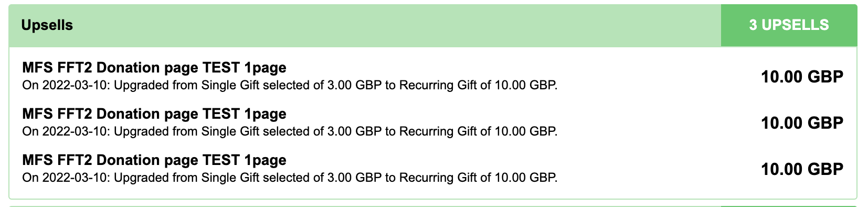
Task: Click the first upsell's 10.00 GBP amount
Action: coord(802,77)
